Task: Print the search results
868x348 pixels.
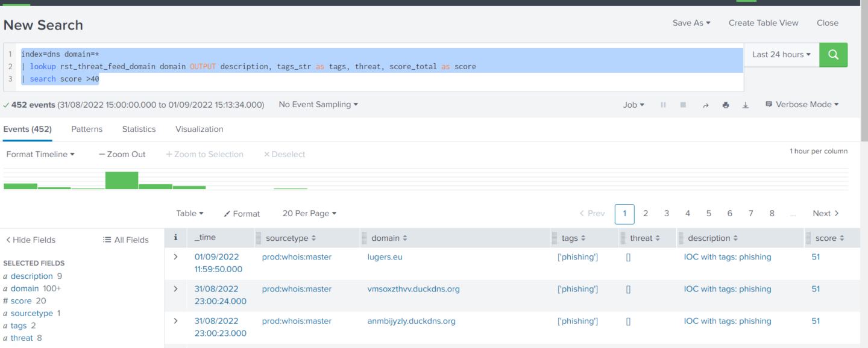Action: pos(726,104)
